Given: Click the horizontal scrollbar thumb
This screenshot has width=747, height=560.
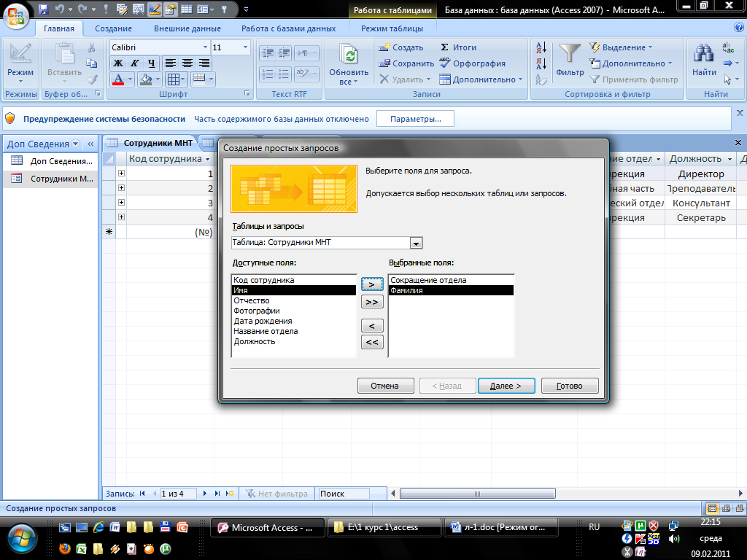Looking at the screenshot, I should [477, 494].
